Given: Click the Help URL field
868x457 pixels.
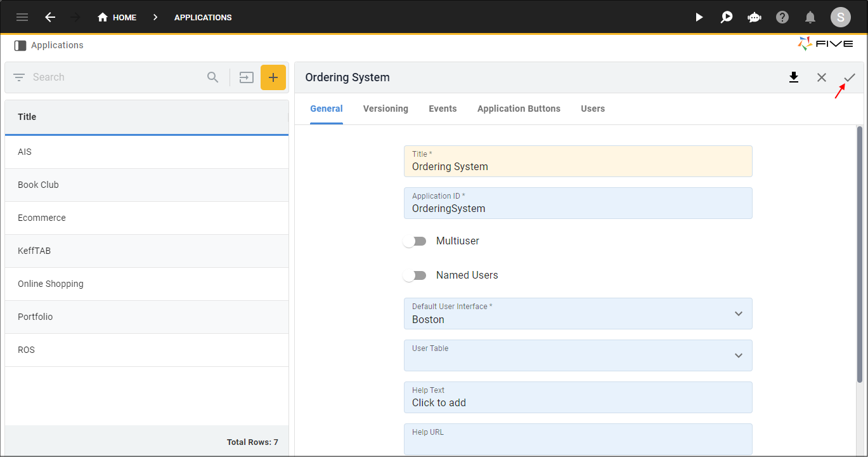Looking at the screenshot, I should click(578, 439).
